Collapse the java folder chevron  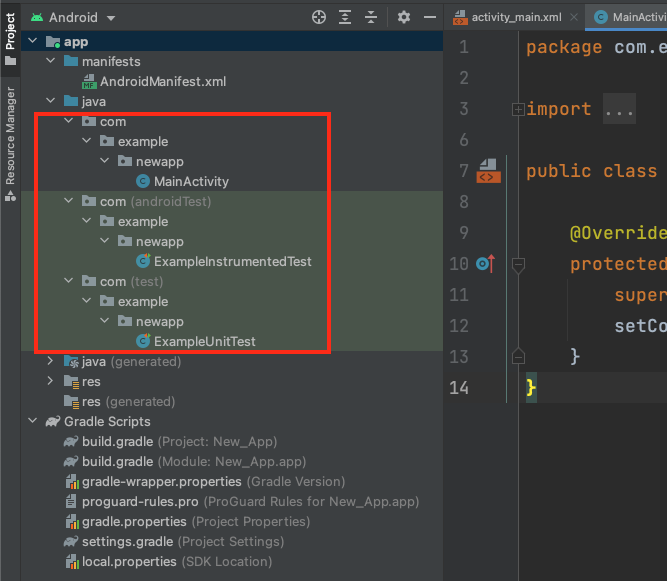point(51,101)
